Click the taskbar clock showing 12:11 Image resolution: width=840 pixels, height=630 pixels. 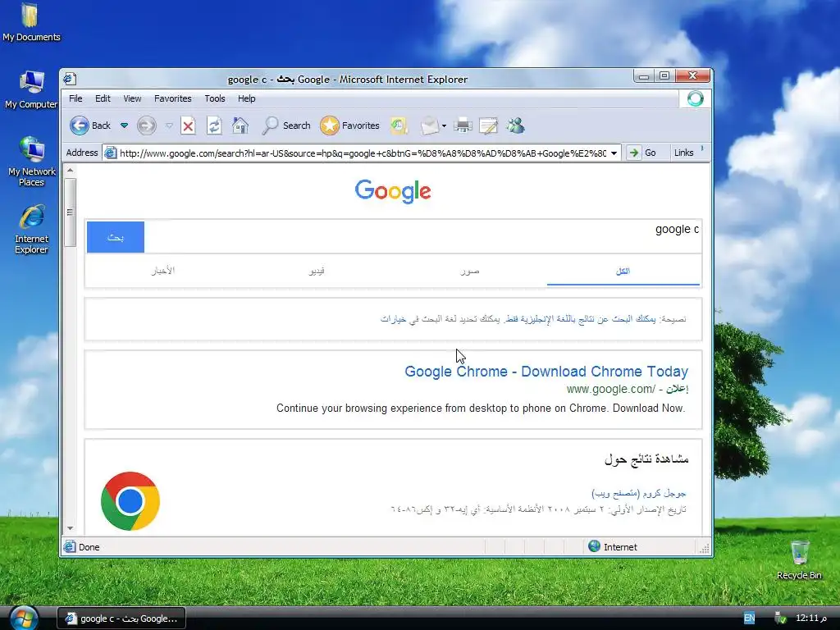811,619
